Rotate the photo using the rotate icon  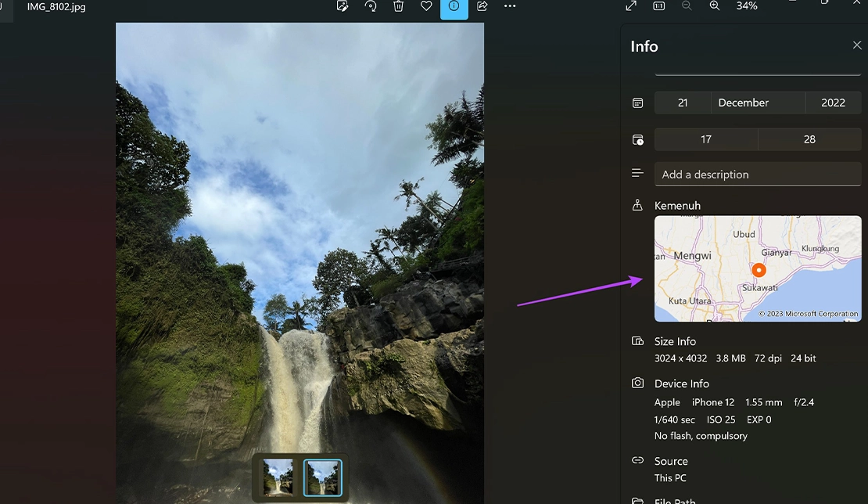pyautogui.click(x=371, y=6)
